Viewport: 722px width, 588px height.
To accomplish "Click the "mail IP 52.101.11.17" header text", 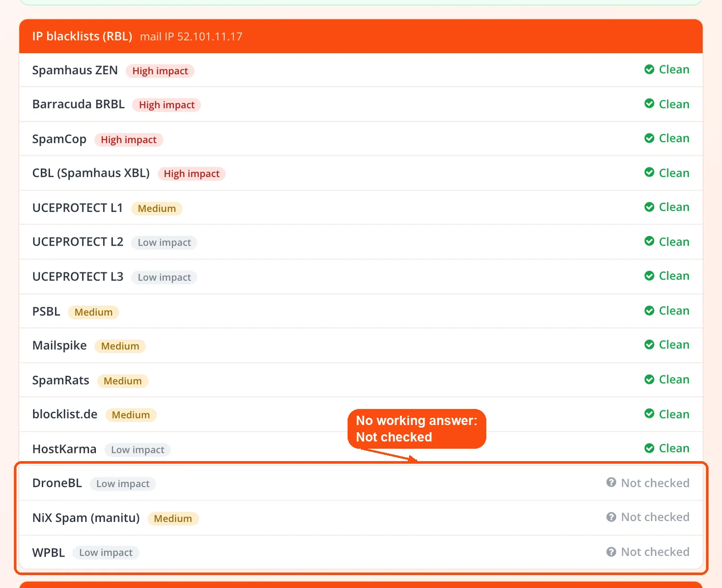I will pos(191,37).
